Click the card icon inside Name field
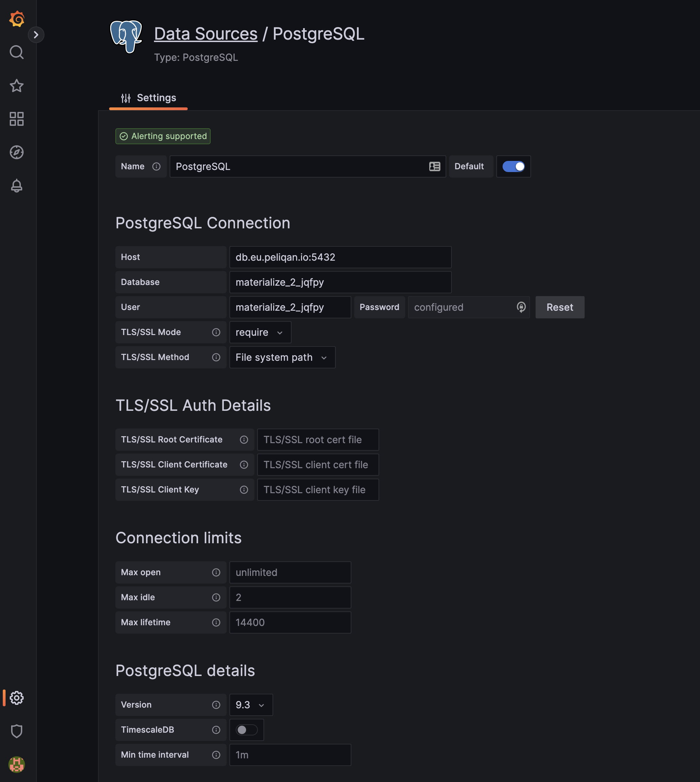 pyautogui.click(x=434, y=166)
